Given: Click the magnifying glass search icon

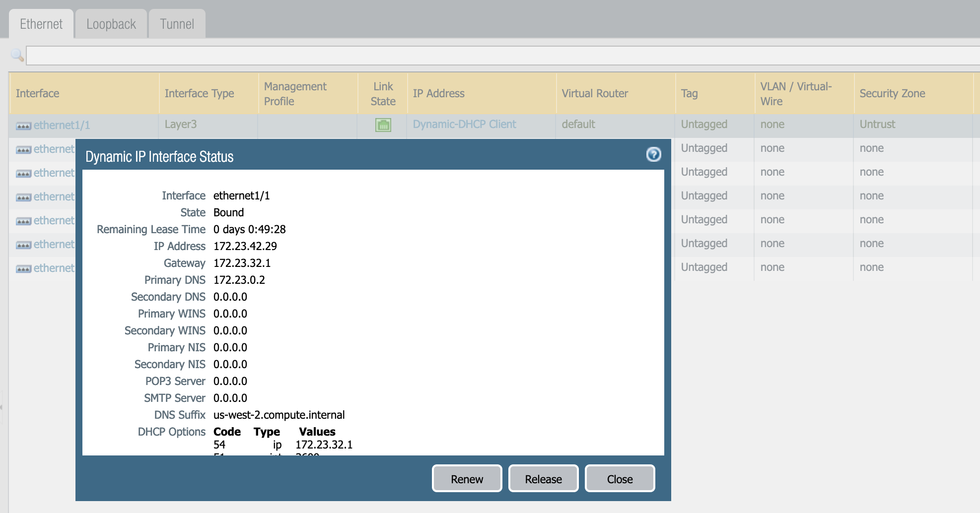Looking at the screenshot, I should point(17,55).
